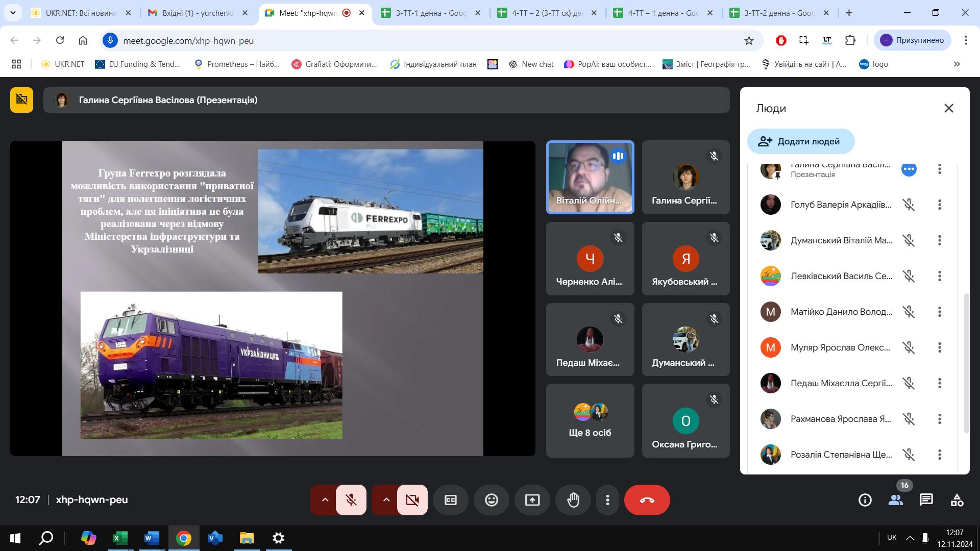Viewport: 980px width, 551px height.
Task: Open options menu for Думанський Віталій
Action: pos(939,240)
